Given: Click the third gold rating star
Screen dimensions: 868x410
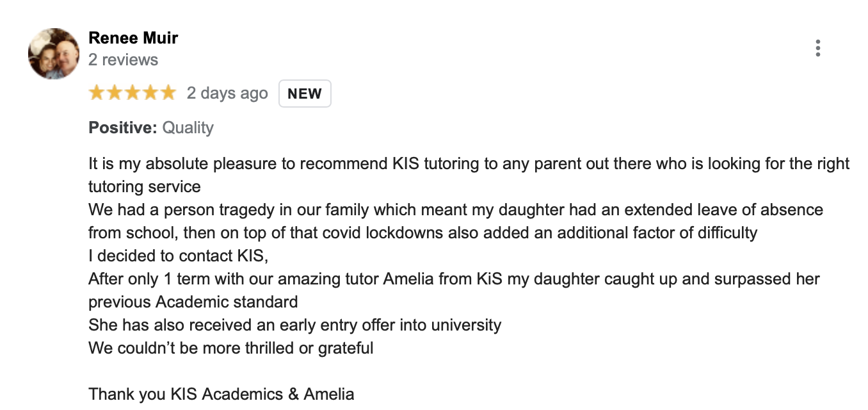Looking at the screenshot, I should 133,93.
